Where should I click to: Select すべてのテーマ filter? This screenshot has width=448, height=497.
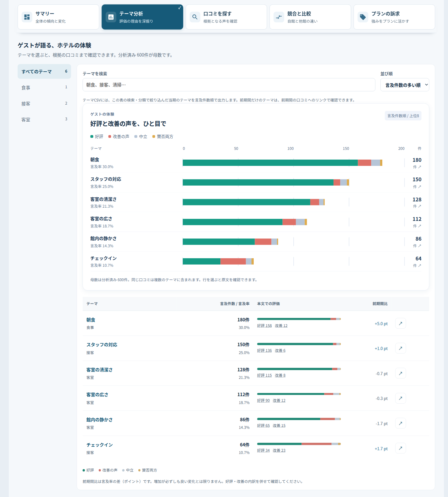44,72
